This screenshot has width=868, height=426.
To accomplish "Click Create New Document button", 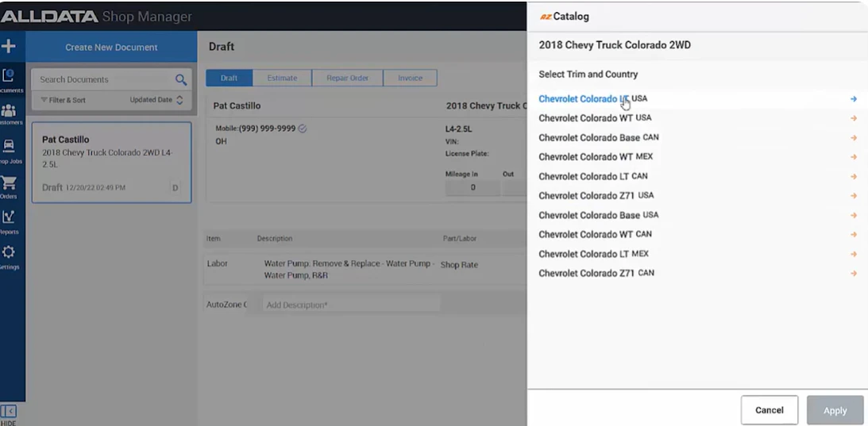I will tap(111, 47).
